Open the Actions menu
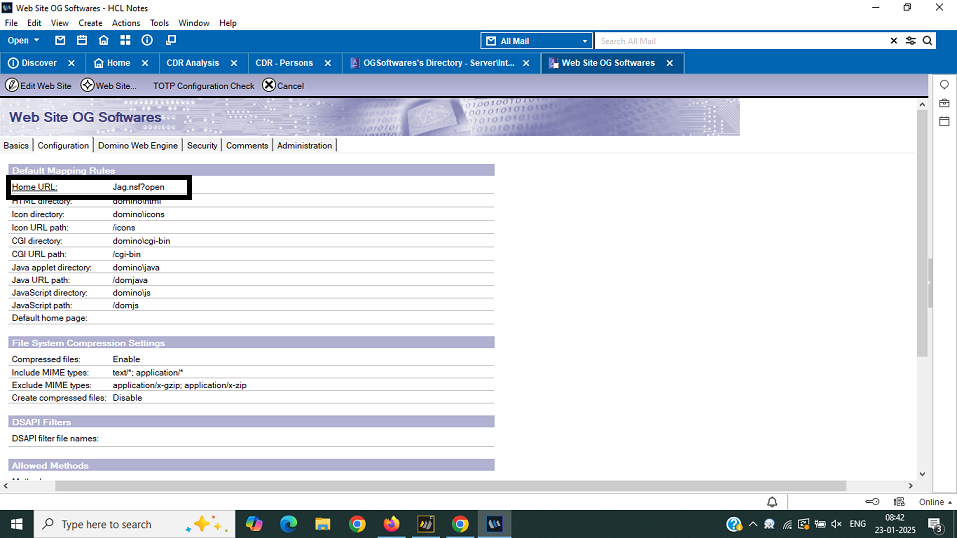The image size is (957, 538). [x=126, y=23]
